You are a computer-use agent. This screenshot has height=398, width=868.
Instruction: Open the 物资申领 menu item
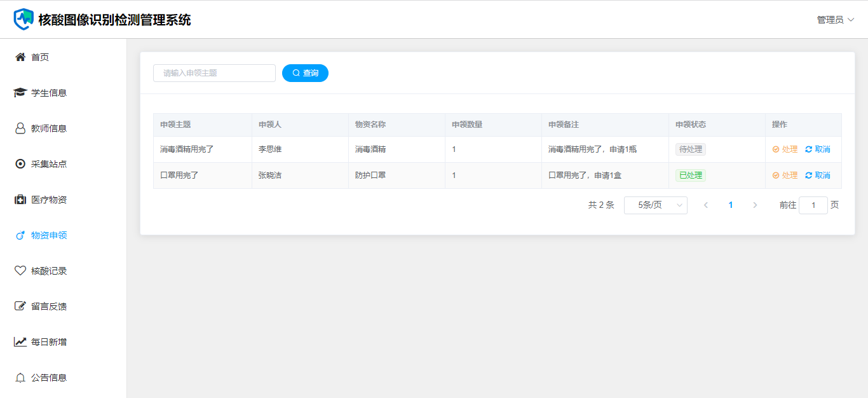(x=49, y=235)
